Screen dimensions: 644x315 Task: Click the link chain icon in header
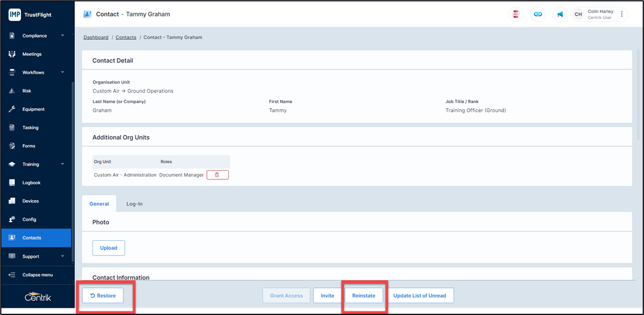[x=538, y=14]
